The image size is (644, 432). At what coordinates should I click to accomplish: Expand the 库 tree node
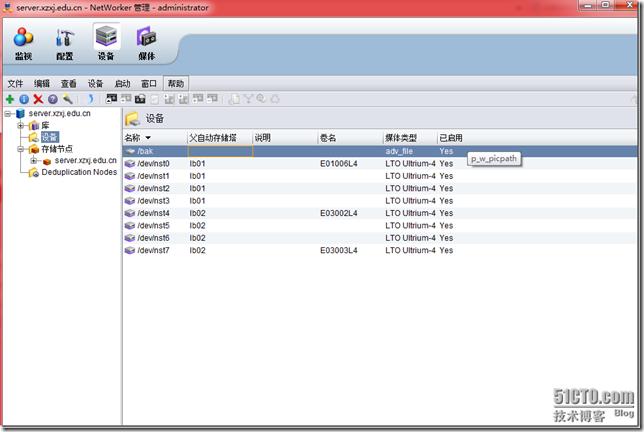[x=21, y=126]
